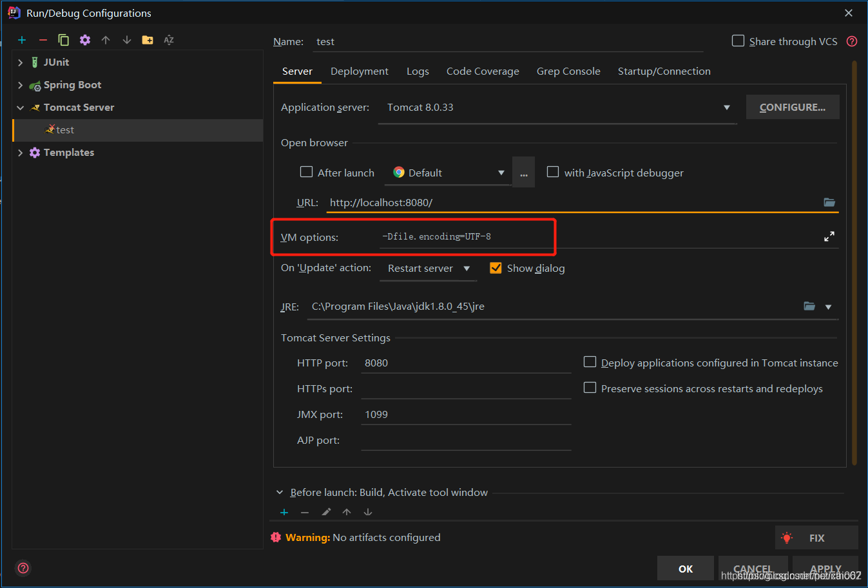Click the OK button
Image resolution: width=868 pixels, height=588 pixels.
686,569
